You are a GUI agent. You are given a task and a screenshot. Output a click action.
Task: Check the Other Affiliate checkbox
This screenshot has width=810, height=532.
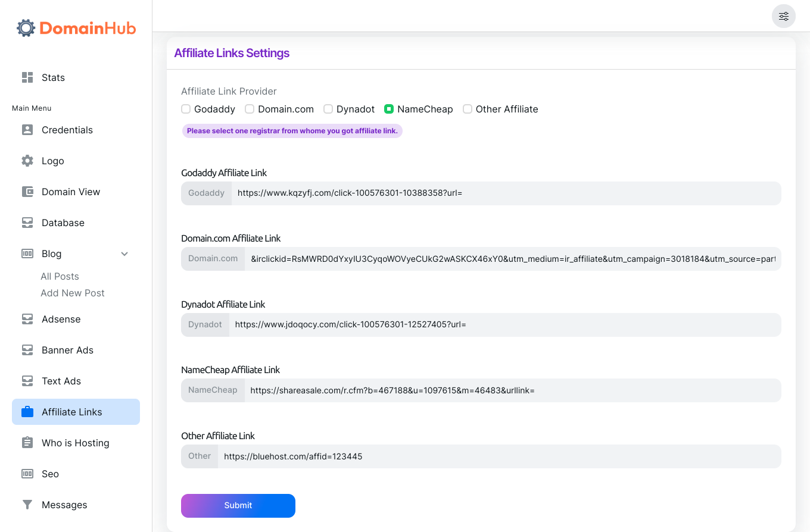tap(468, 109)
